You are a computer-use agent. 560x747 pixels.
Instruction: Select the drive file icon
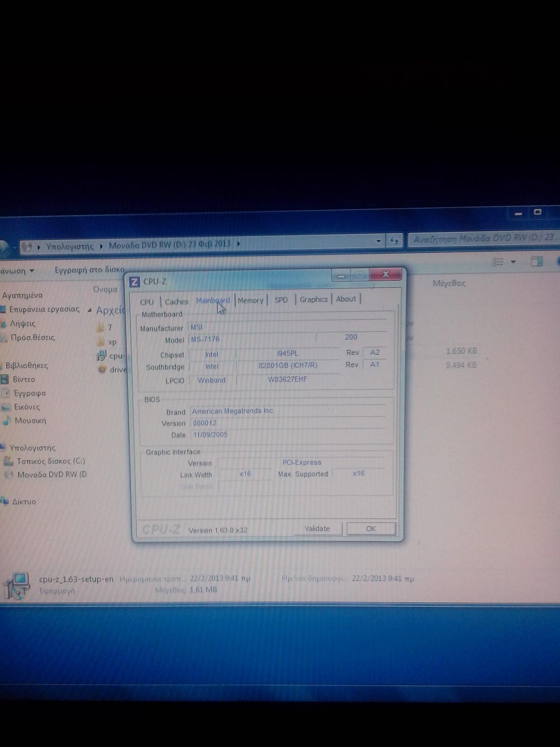(x=102, y=370)
